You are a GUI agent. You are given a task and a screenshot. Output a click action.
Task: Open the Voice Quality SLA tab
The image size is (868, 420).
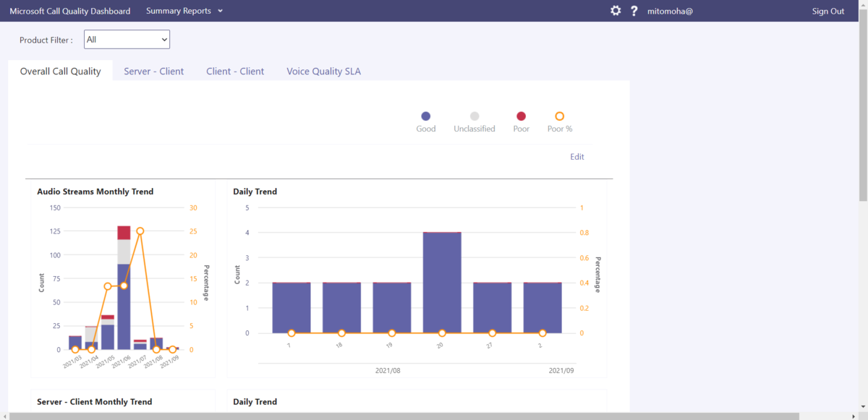pos(323,72)
